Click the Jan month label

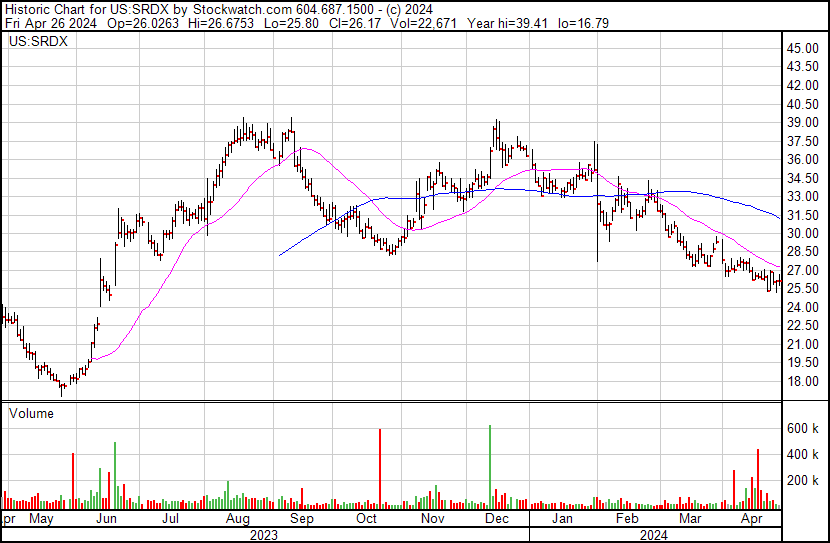click(562, 519)
